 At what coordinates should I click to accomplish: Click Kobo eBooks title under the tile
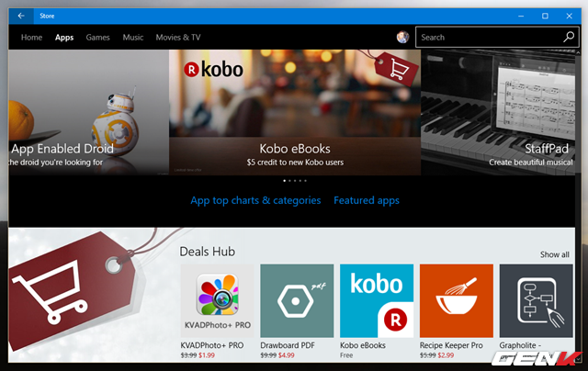point(363,345)
